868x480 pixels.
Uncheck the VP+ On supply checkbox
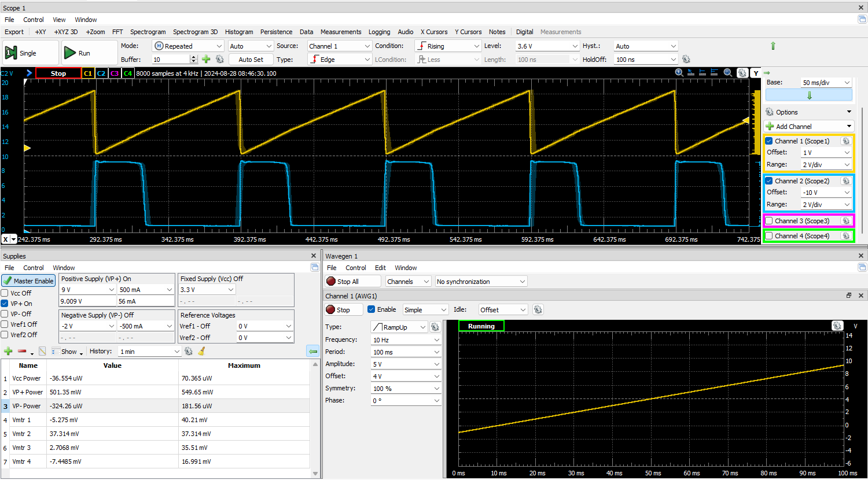click(x=5, y=304)
